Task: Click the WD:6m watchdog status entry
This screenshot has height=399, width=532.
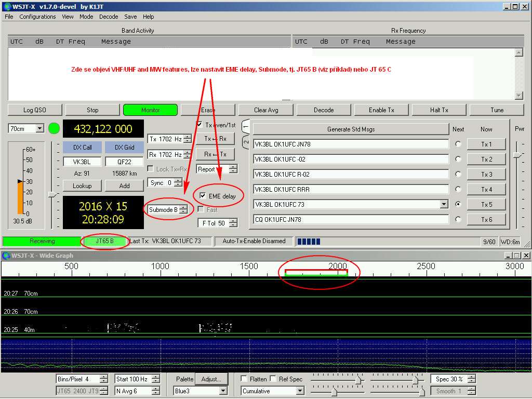Action: point(510,242)
